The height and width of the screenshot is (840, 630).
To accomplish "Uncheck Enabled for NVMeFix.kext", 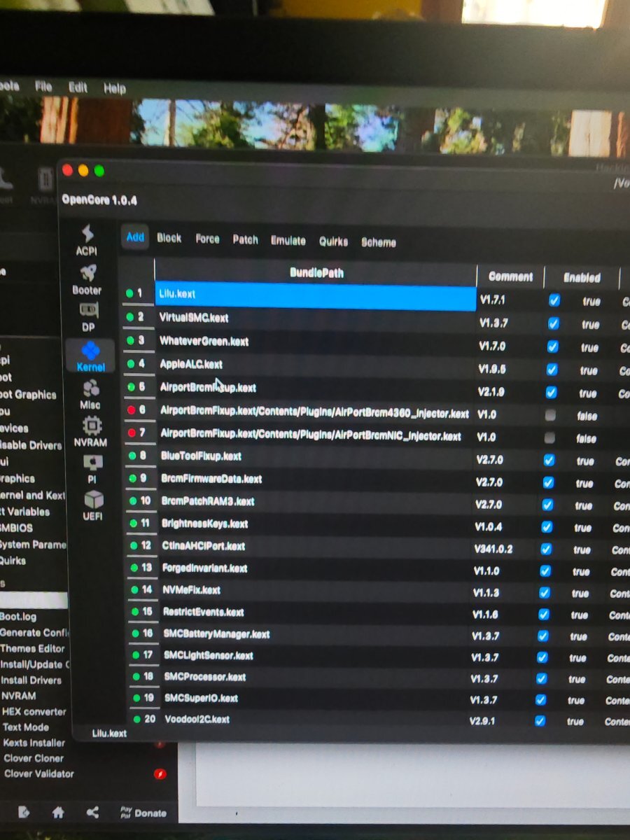I will click(x=545, y=592).
